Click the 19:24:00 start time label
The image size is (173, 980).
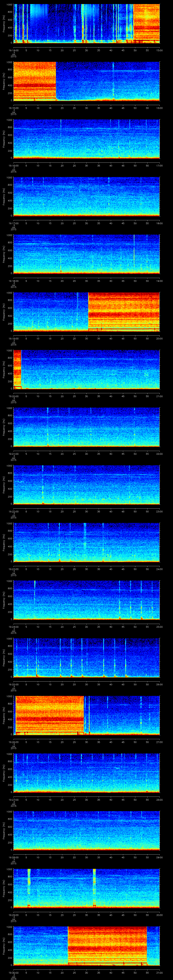pos(14,627)
